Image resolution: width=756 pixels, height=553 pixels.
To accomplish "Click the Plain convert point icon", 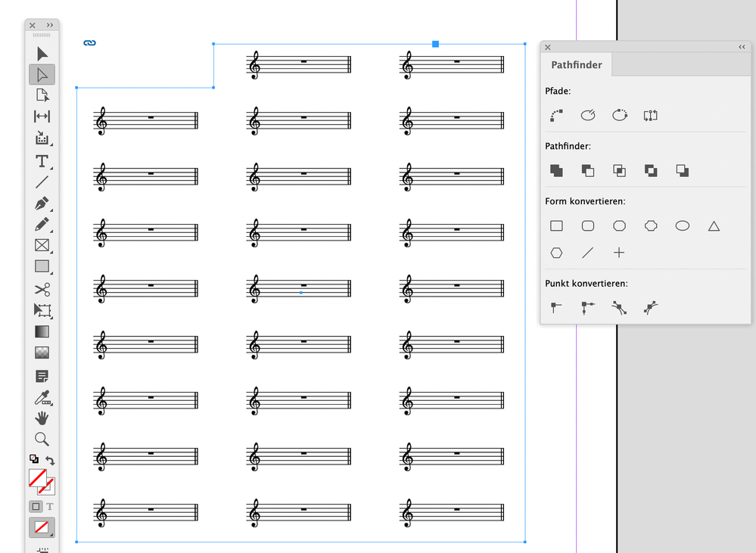I will [x=556, y=308].
